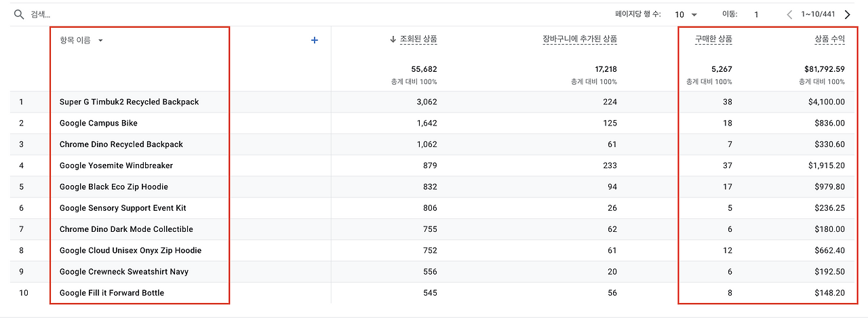
Task: Click viewed count 3,062
Action: coord(427,102)
